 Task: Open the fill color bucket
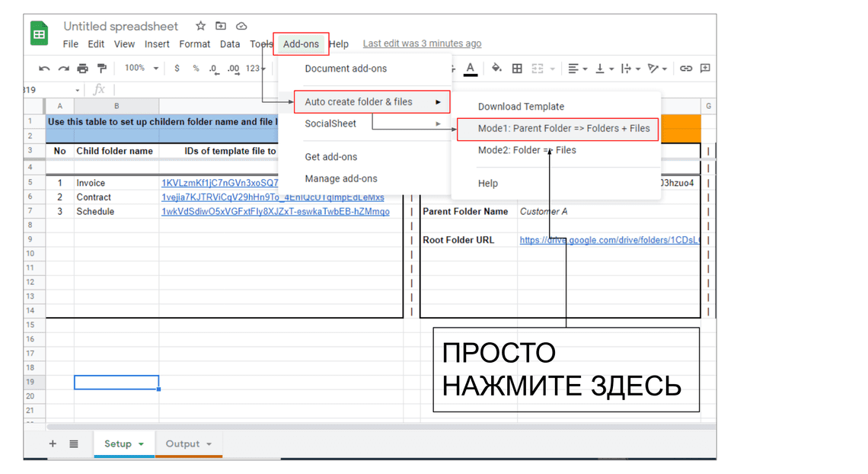[496, 69]
